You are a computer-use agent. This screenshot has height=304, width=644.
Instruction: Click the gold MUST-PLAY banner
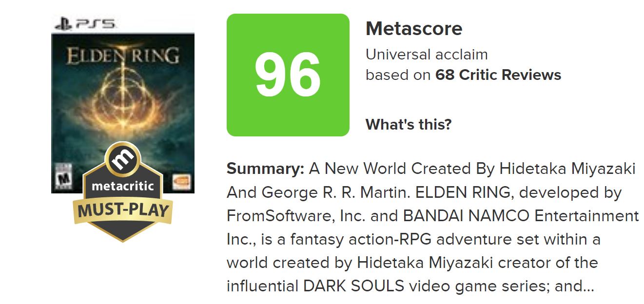(x=123, y=211)
